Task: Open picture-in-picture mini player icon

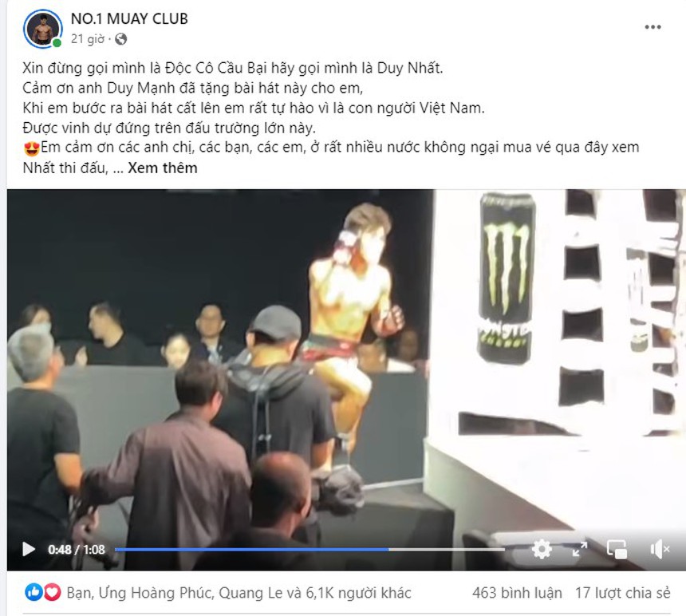Action: 617,549
